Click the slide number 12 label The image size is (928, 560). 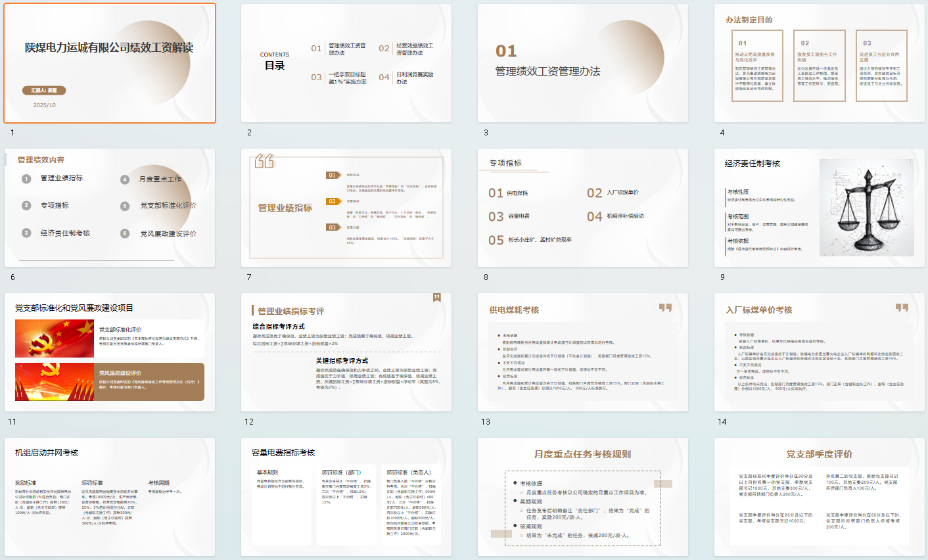249,422
